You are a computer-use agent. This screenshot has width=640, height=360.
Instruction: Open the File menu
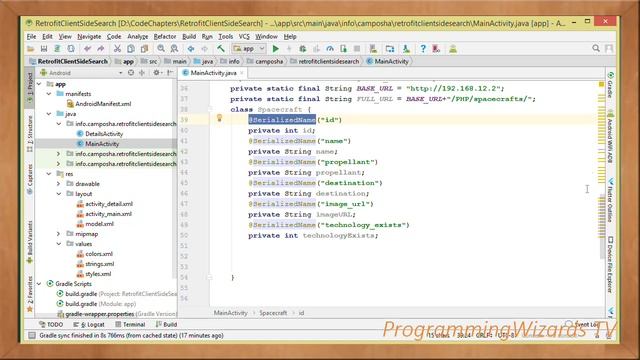point(31,36)
